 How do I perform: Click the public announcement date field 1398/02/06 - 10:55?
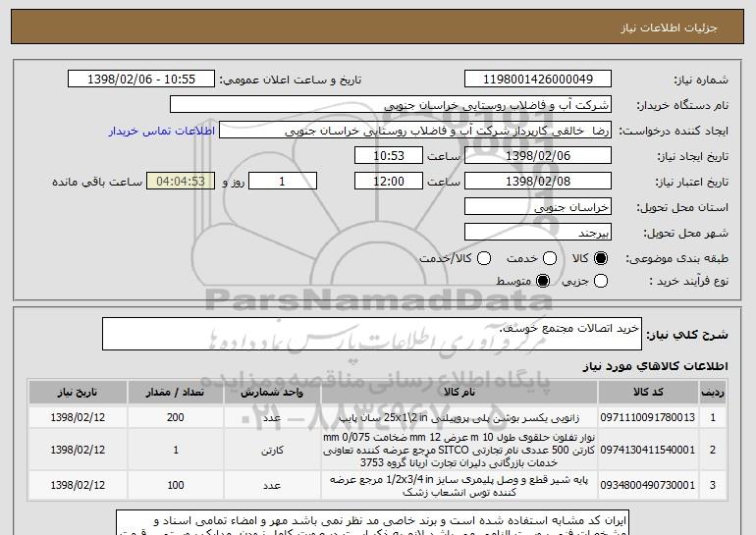tap(141, 80)
